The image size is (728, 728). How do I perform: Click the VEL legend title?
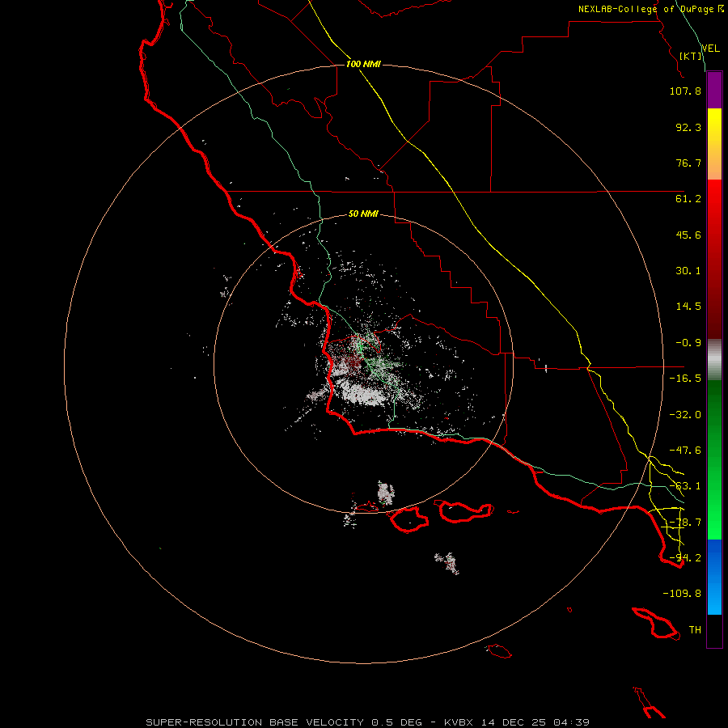tap(710, 49)
